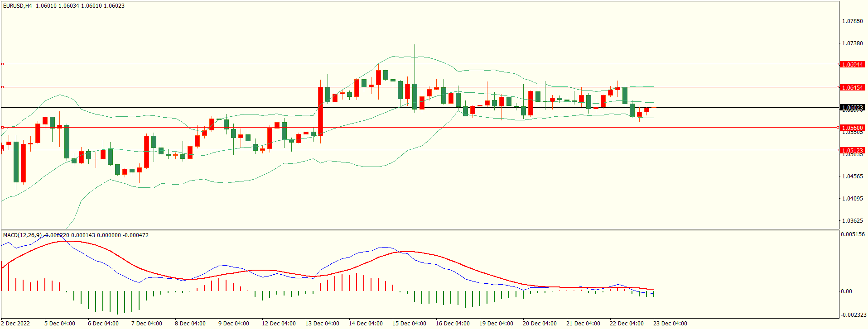Viewport: 868px width, 329px height.
Task: Click the MACD scale 0.005156 value
Action: click(x=853, y=234)
